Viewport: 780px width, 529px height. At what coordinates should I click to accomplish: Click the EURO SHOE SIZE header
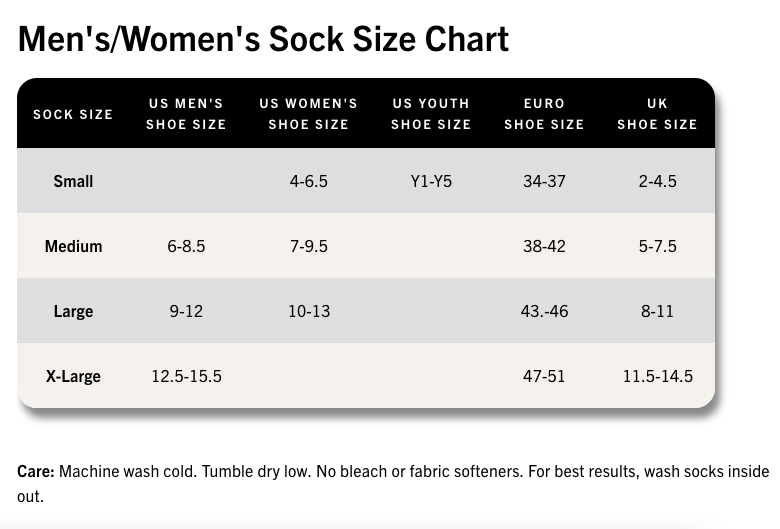[544, 114]
